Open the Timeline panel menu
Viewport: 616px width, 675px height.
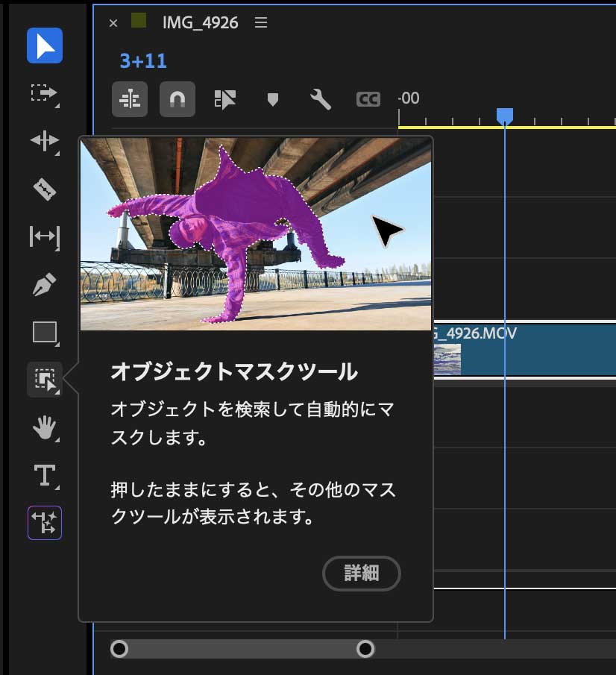pyautogui.click(x=260, y=22)
